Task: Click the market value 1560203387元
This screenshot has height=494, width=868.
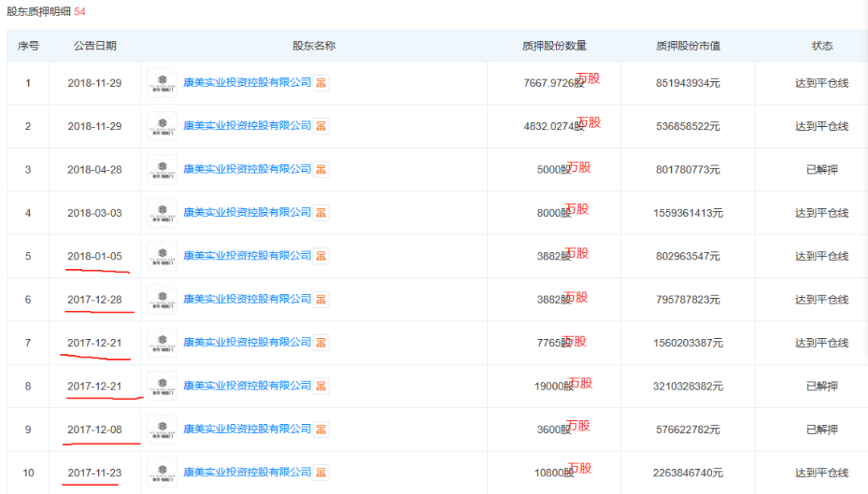Action: point(688,343)
